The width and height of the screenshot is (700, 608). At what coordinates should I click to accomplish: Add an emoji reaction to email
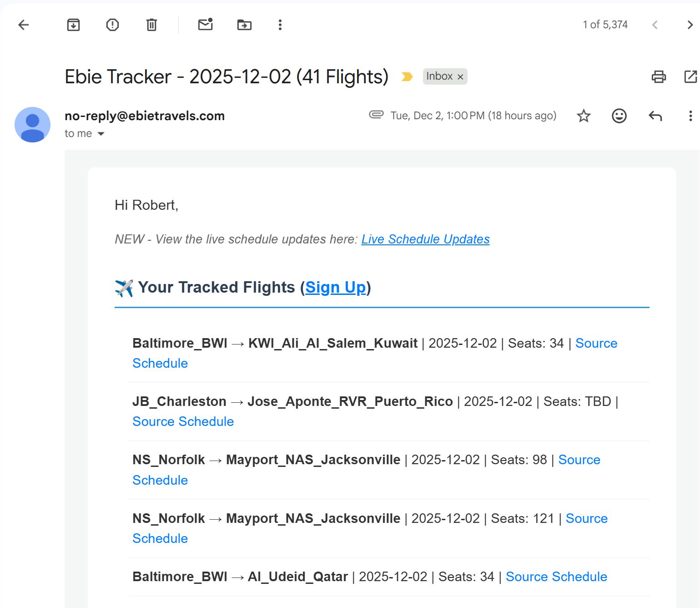pyautogui.click(x=619, y=116)
